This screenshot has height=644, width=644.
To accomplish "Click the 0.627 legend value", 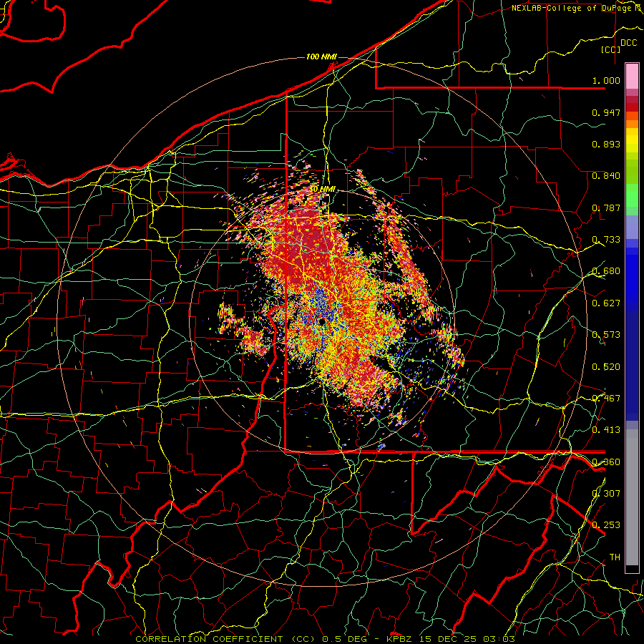I will 606,303.
